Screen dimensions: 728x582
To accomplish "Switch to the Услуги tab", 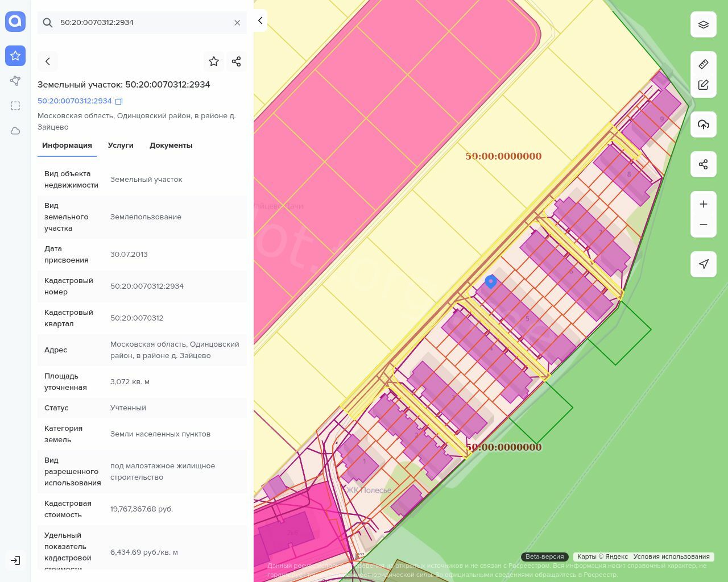I will click(x=121, y=145).
